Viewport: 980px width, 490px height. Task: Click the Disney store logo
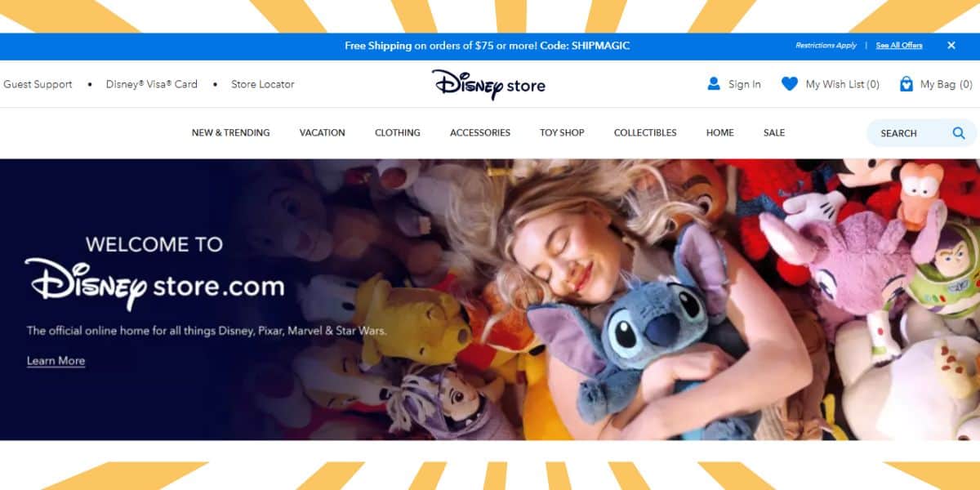point(488,84)
